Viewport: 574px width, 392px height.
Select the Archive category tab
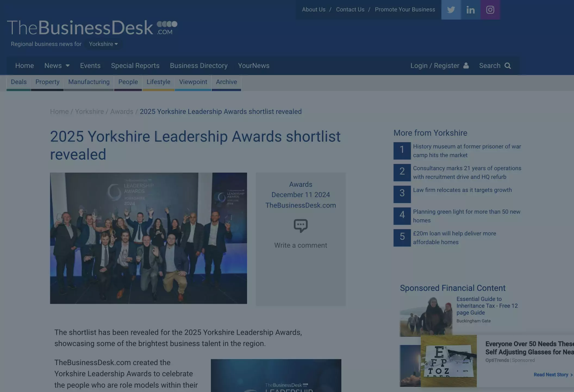(x=226, y=82)
